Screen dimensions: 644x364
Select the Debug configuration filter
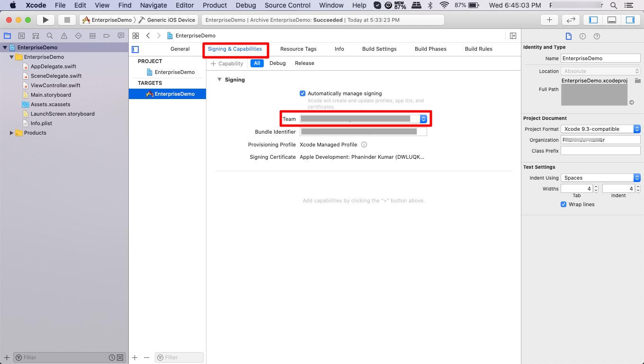pyautogui.click(x=277, y=63)
